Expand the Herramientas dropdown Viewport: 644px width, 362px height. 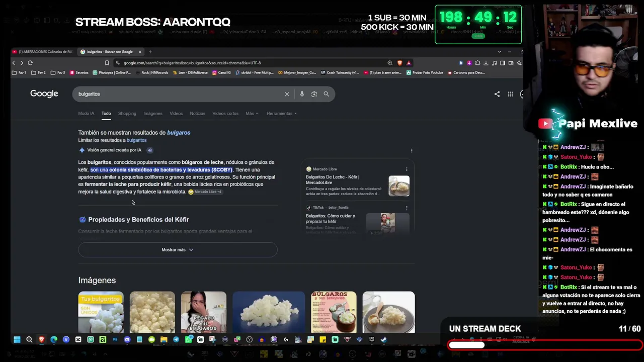pos(281,114)
